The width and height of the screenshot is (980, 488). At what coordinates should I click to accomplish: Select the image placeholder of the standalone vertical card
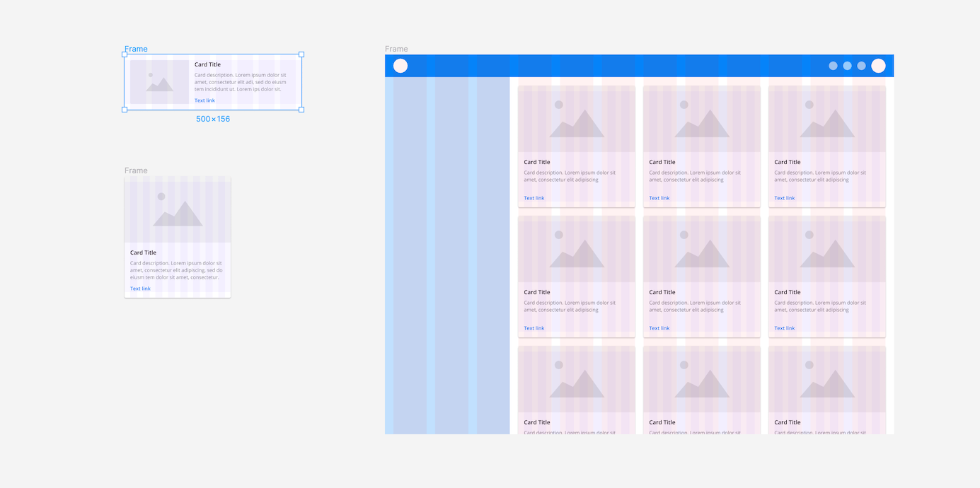point(178,209)
